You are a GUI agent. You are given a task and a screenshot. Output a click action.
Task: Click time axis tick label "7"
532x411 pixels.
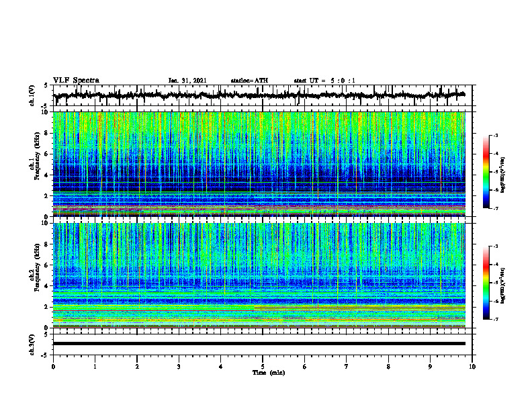347,367
